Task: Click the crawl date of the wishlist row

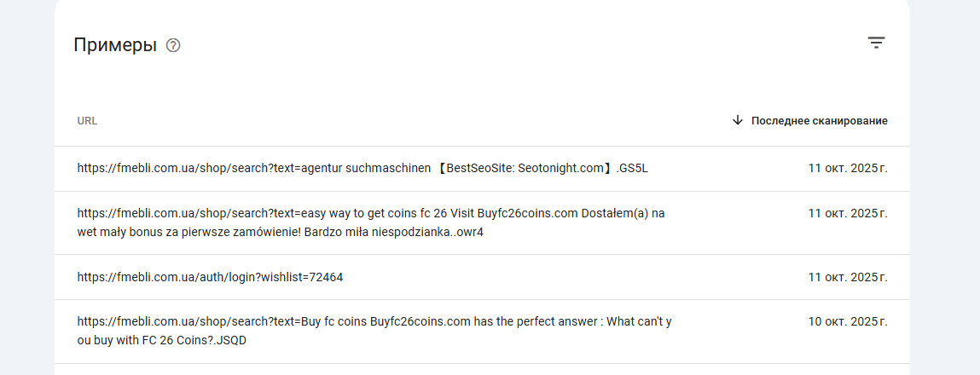Action: pyautogui.click(x=847, y=277)
